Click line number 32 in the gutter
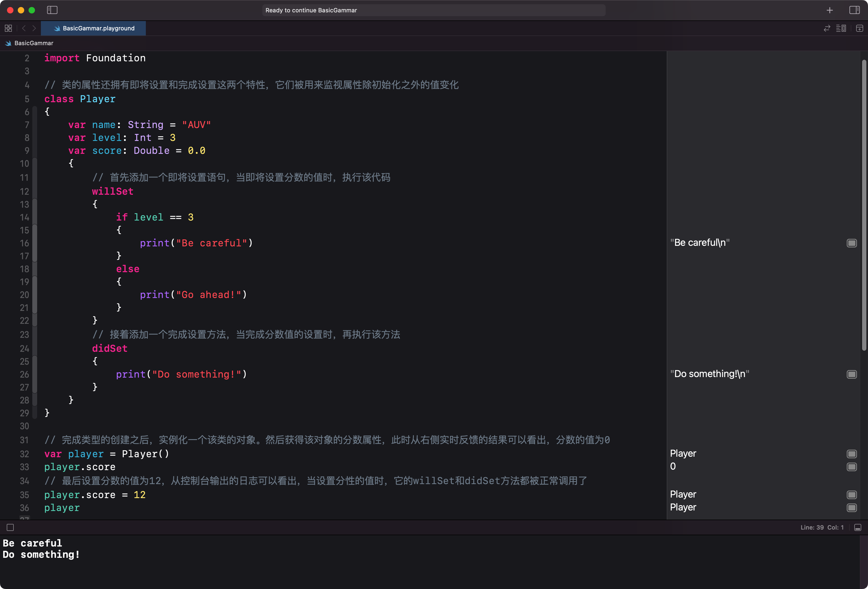 [x=24, y=454]
